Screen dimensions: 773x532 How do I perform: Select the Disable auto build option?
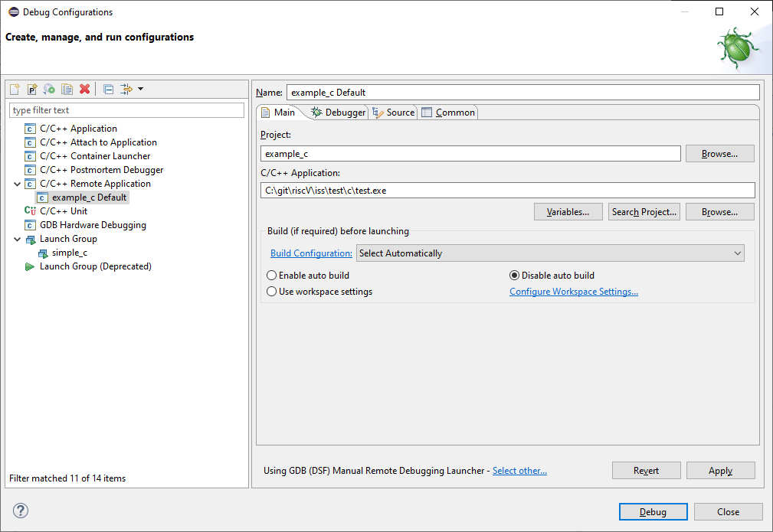pos(516,276)
